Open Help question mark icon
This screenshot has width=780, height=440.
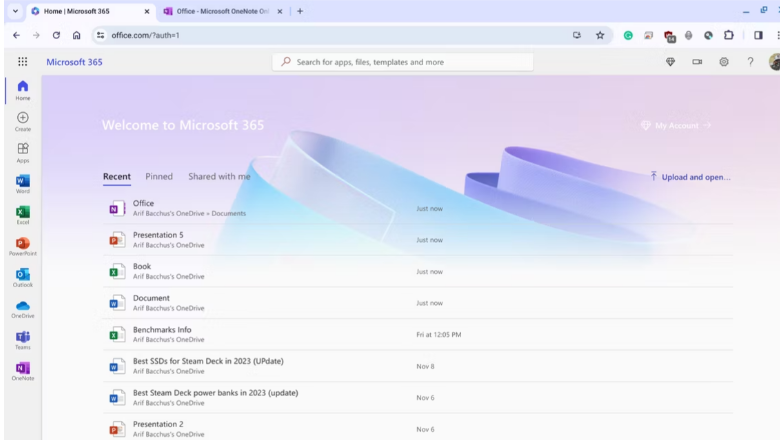point(750,62)
